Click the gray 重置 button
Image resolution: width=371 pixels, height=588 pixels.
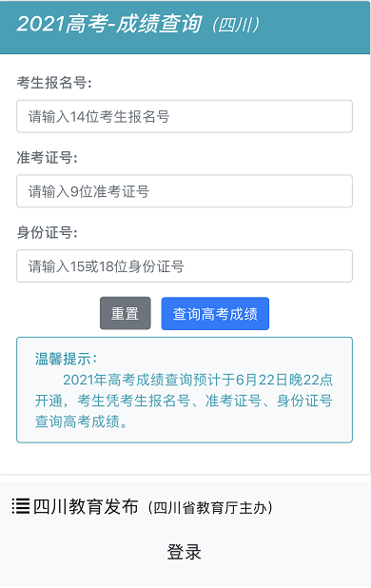pyautogui.click(x=126, y=313)
